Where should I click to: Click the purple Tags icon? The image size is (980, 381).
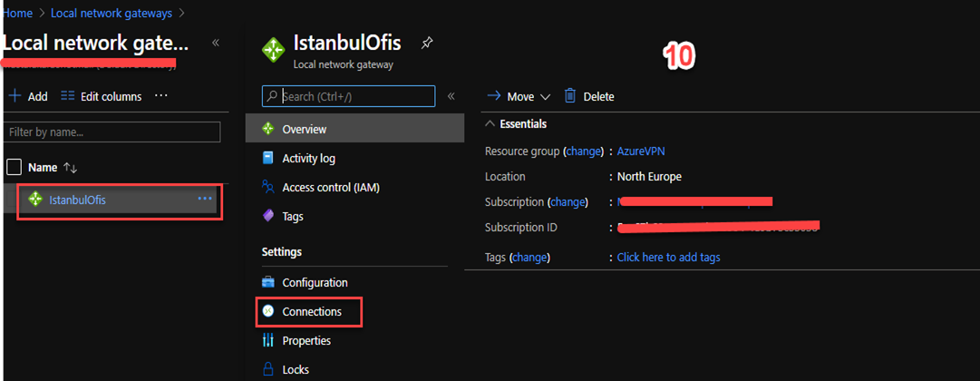coord(268,217)
